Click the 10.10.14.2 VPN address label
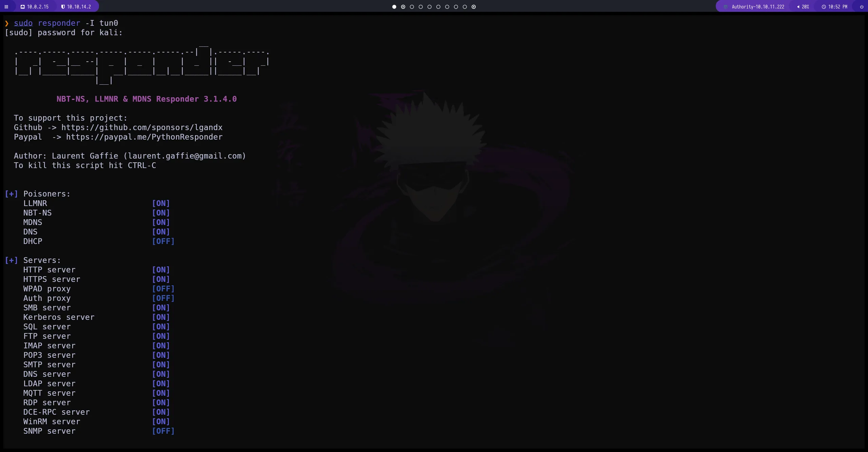Viewport: 868px width, 452px height. coord(79,7)
